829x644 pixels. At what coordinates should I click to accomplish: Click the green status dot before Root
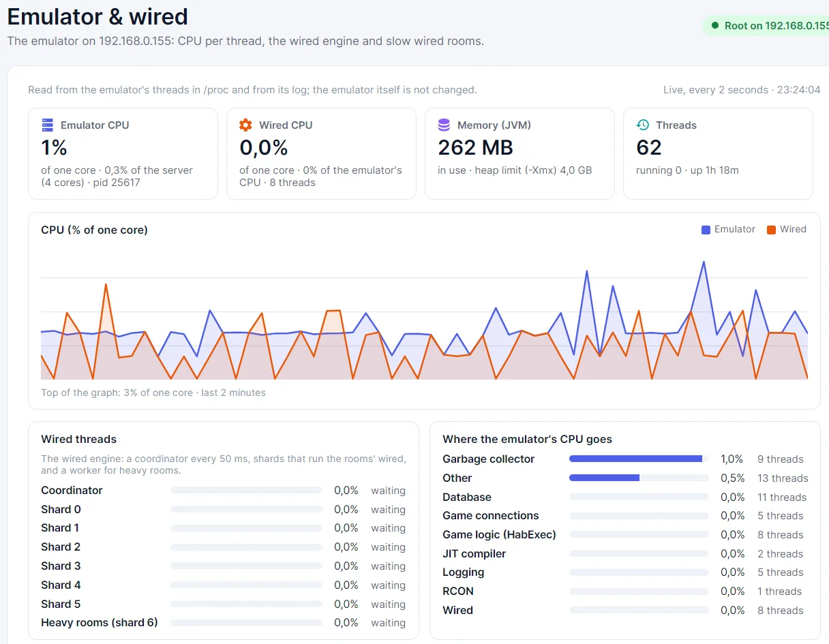pos(714,26)
